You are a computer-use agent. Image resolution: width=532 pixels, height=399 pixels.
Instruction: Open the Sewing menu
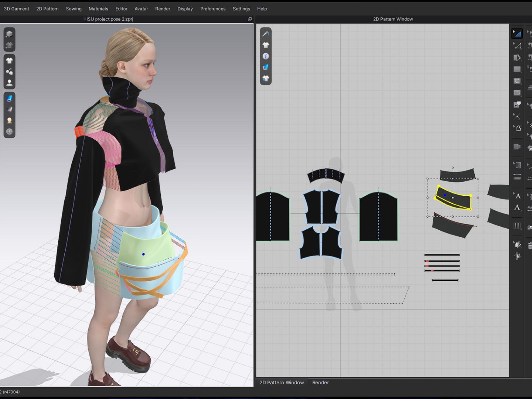pos(74,9)
